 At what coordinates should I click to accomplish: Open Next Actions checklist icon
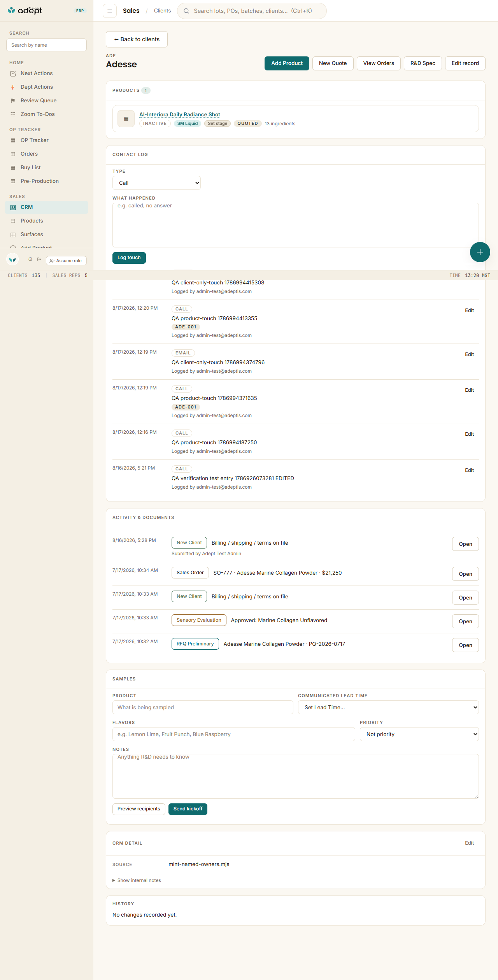pos(13,74)
